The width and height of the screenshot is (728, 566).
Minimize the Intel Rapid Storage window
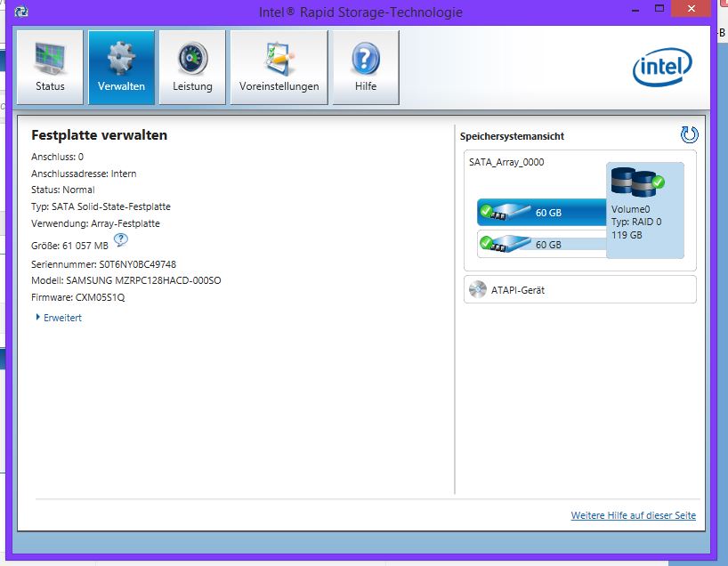click(x=635, y=10)
